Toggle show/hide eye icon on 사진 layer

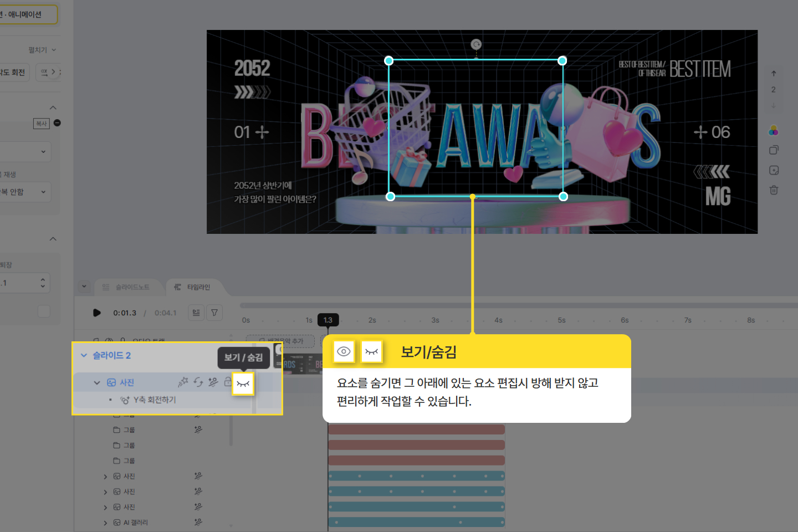pos(243,383)
